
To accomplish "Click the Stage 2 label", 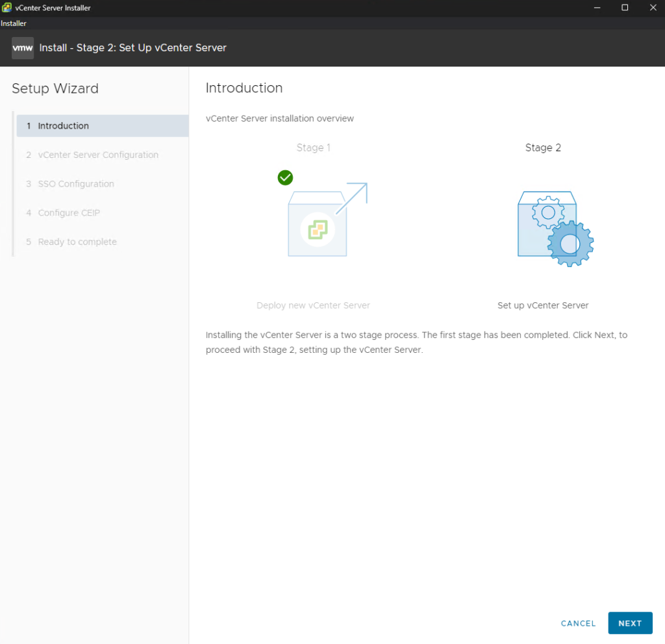I will point(543,148).
